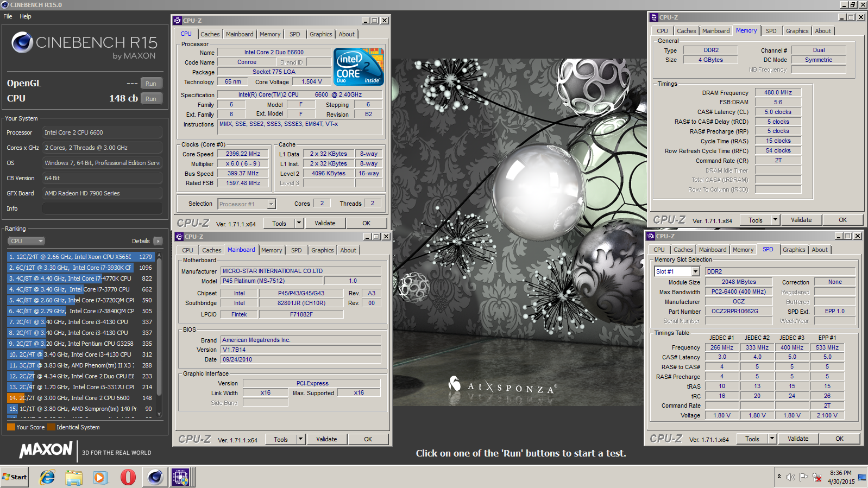Click the Cinebench title bar icon

coord(5,4)
